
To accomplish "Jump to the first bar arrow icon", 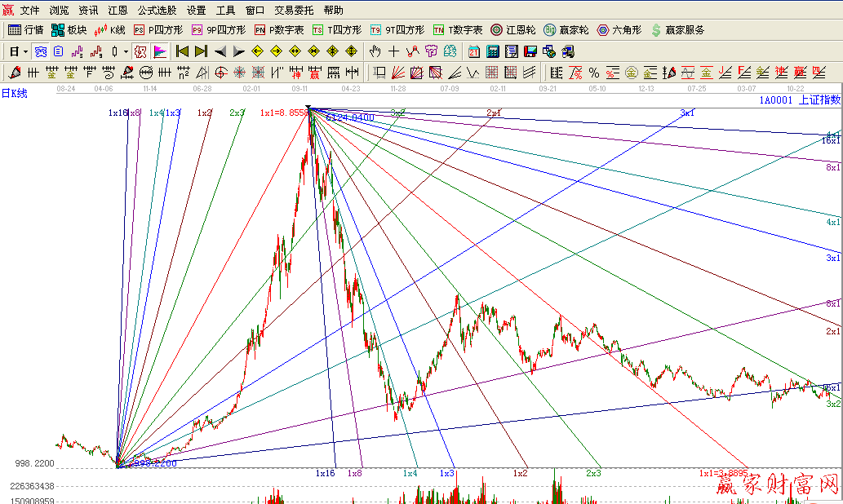I will pyautogui.click(x=183, y=51).
